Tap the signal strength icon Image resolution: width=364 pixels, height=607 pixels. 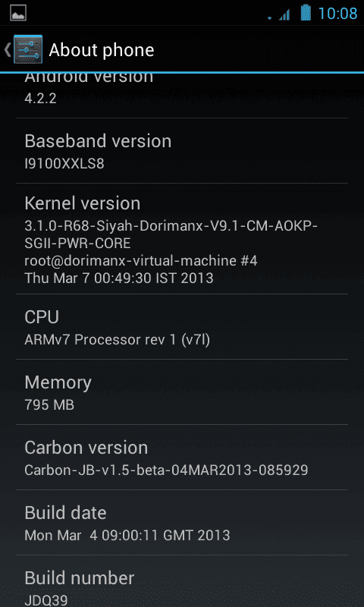pyautogui.click(x=284, y=14)
